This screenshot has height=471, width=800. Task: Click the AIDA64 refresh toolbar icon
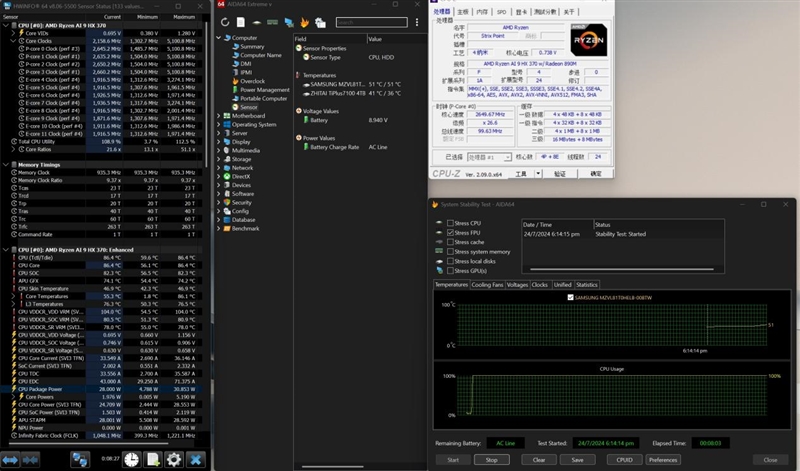pyautogui.click(x=225, y=22)
